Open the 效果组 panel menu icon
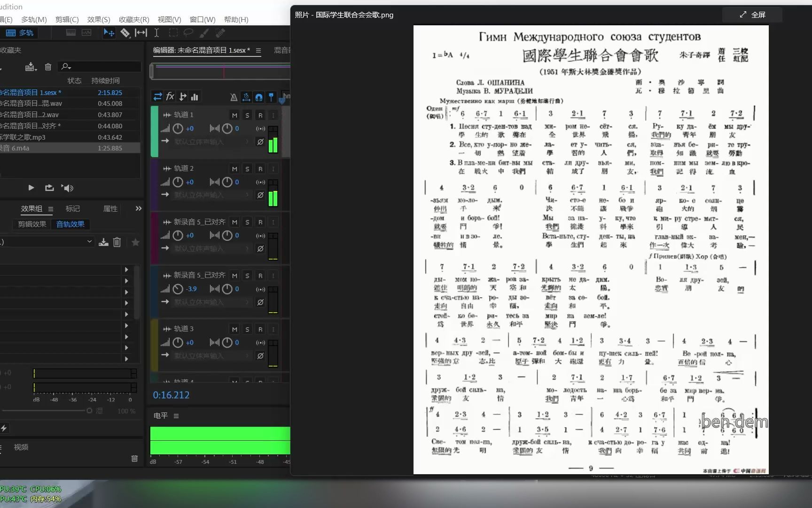Image resolution: width=812 pixels, height=508 pixels. point(51,209)
